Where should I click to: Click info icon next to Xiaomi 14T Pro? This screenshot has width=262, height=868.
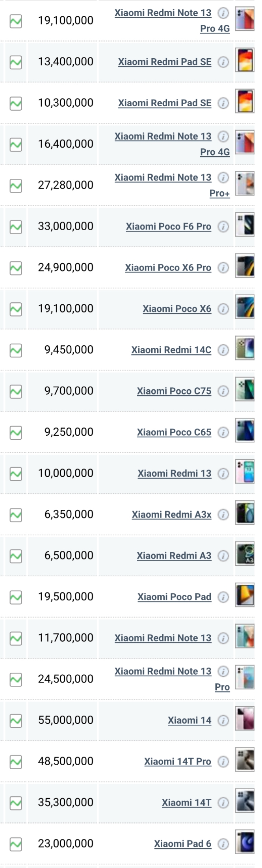[x=223, y=762]
